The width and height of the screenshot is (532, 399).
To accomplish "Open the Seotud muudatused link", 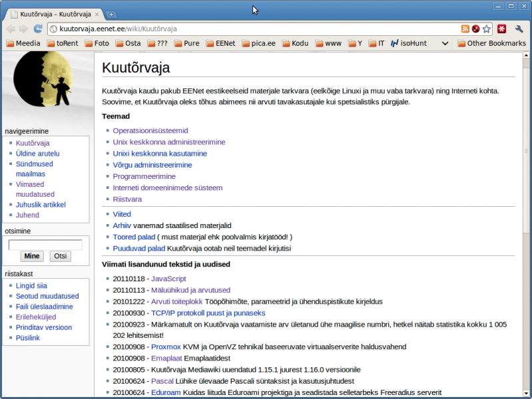I will click(x=47, y=297).
